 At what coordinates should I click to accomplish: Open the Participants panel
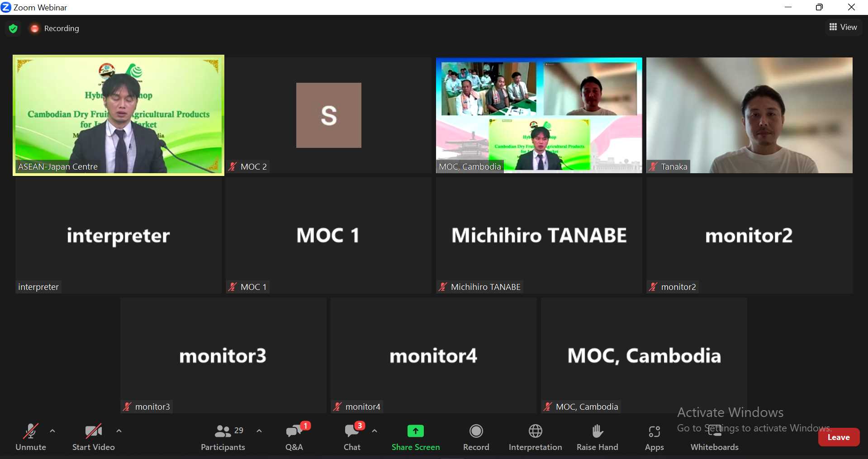pos(223,437)
